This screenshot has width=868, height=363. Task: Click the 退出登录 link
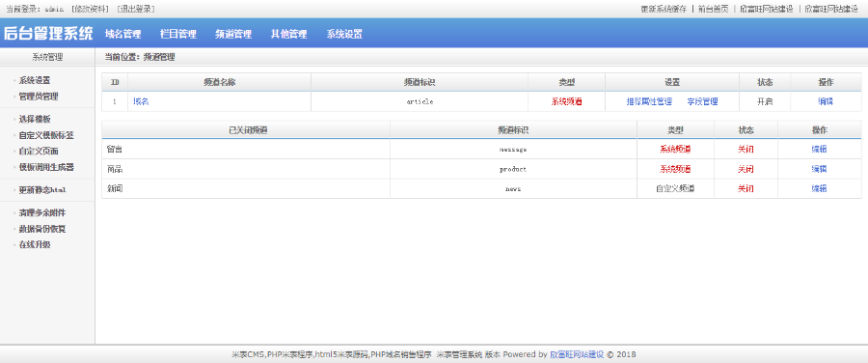point(136,9)
